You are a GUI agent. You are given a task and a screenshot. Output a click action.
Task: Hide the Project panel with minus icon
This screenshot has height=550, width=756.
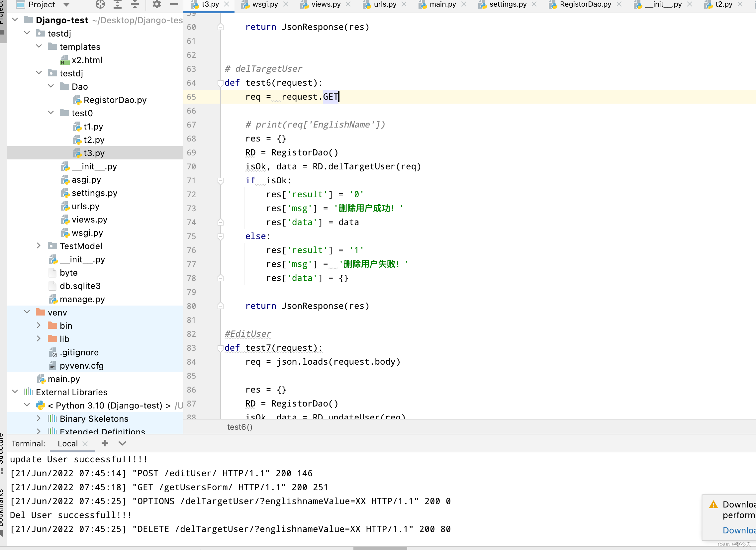[174, 4]
